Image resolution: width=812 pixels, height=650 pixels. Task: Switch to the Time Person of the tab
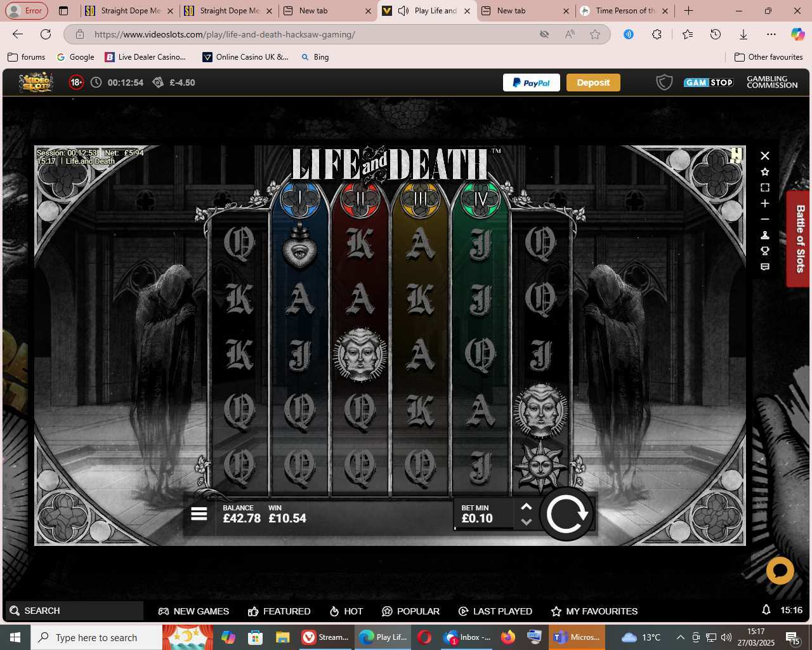pyautogui.click(x=625, y=11)
